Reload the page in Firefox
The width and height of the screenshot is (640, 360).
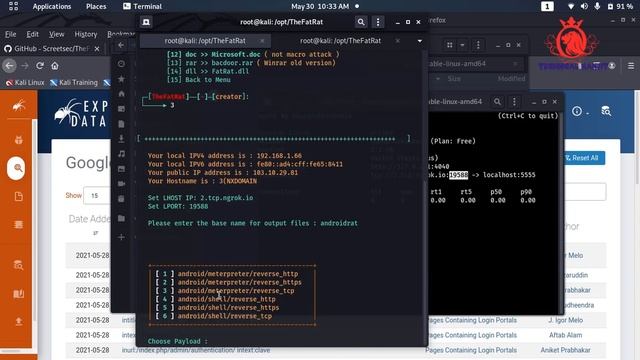40,66
